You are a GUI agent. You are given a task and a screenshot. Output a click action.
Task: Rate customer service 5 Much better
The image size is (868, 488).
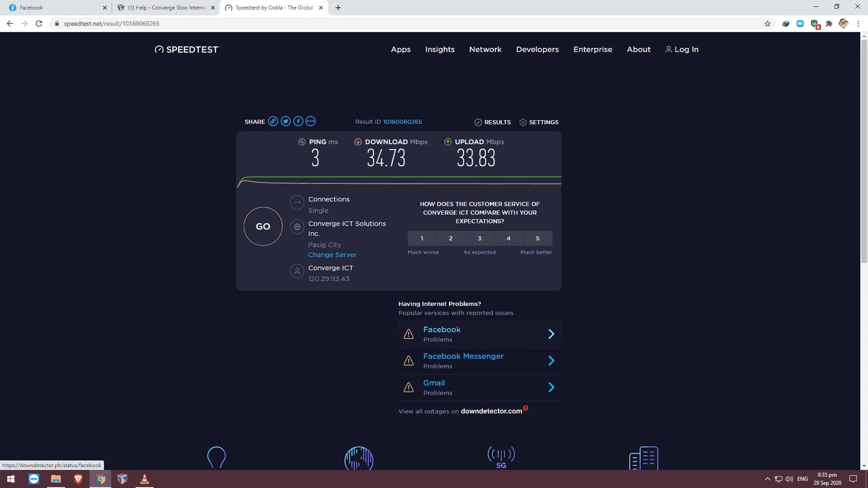pyautogui.click(x=538, y=238)
